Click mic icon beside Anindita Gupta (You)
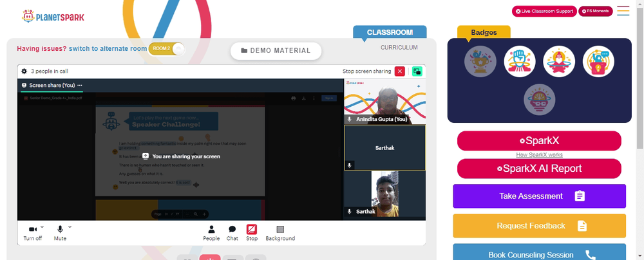This screenshot has width=644, height=260. [x=350, y=119]
